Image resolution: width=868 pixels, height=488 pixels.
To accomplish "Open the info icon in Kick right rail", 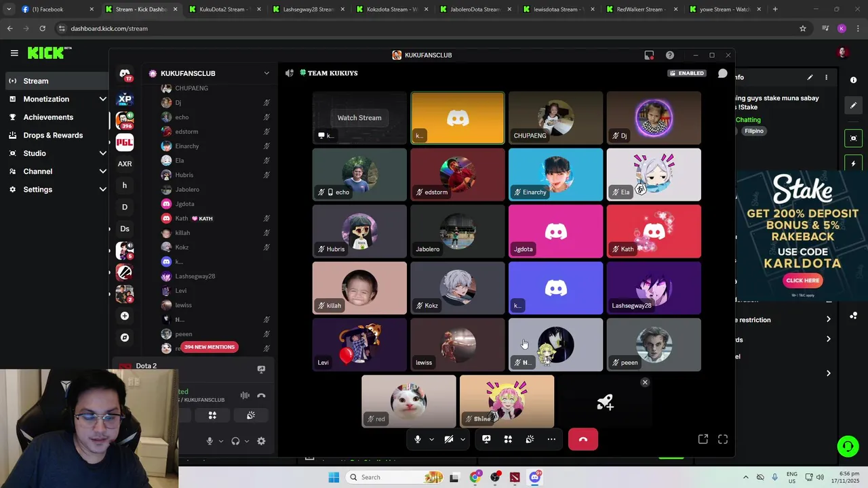I will tap(853, 80).
